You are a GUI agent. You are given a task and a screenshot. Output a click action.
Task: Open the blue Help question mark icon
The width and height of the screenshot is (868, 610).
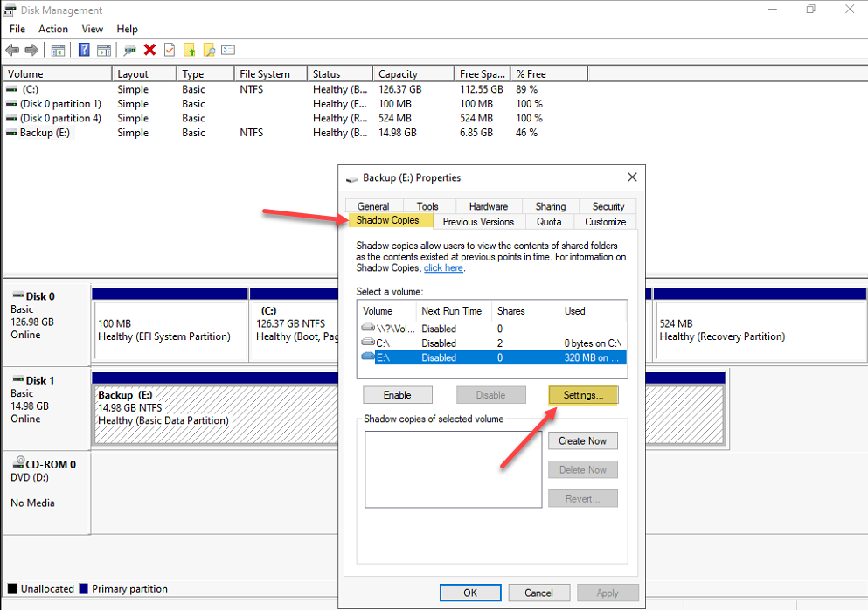[x=84, y=51]
